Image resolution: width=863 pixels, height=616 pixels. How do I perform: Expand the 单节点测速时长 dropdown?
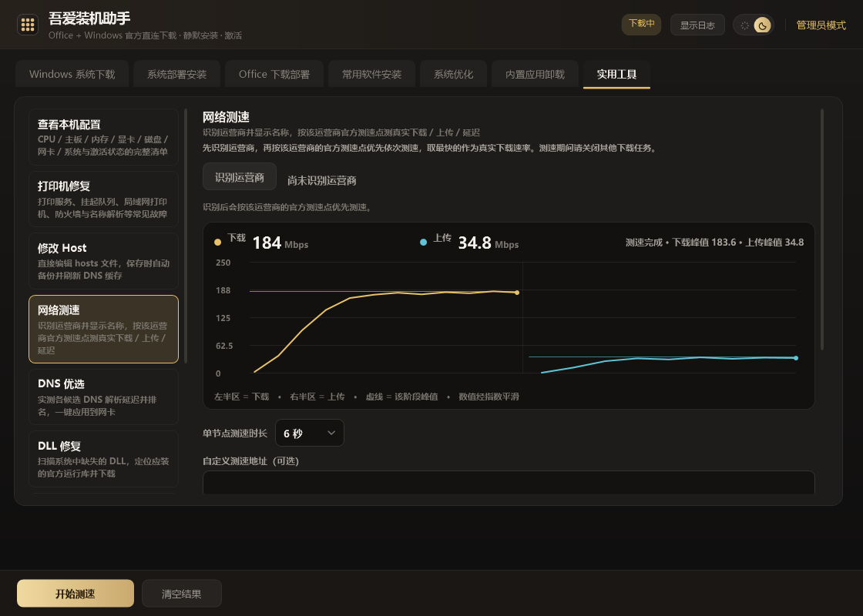click(309, 433)
